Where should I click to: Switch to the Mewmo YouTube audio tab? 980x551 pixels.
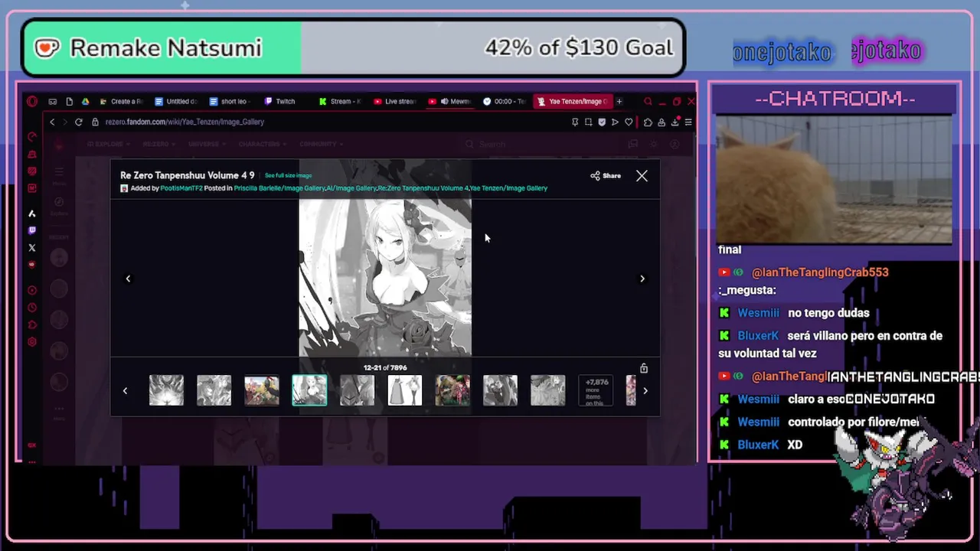coord(450,101)
